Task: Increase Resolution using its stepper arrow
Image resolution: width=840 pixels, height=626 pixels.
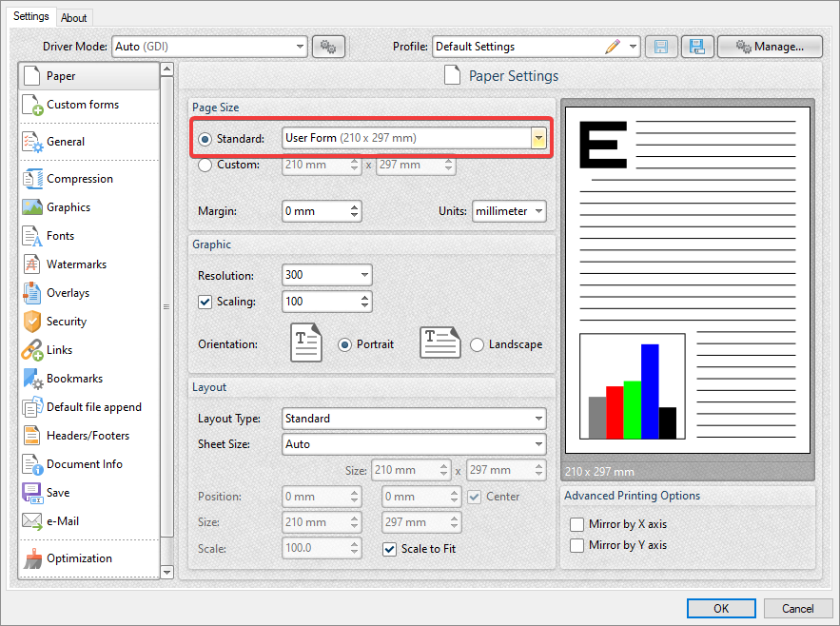Action: 366,275
